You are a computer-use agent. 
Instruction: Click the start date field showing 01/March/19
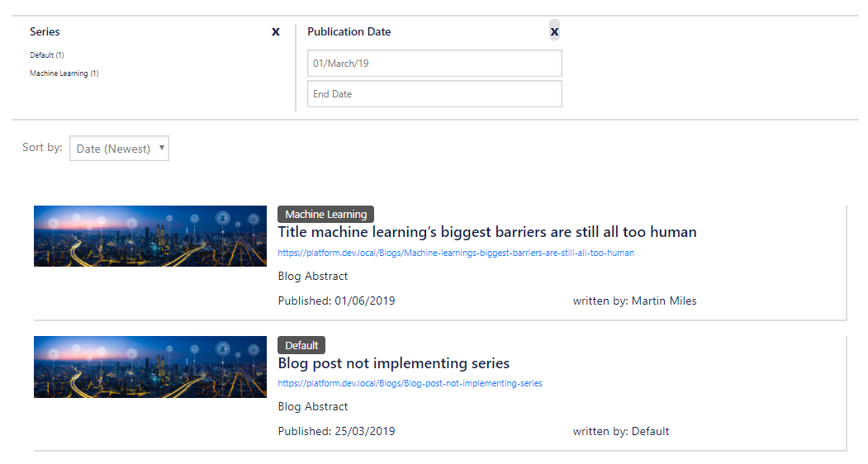click(x=434, y=64)
